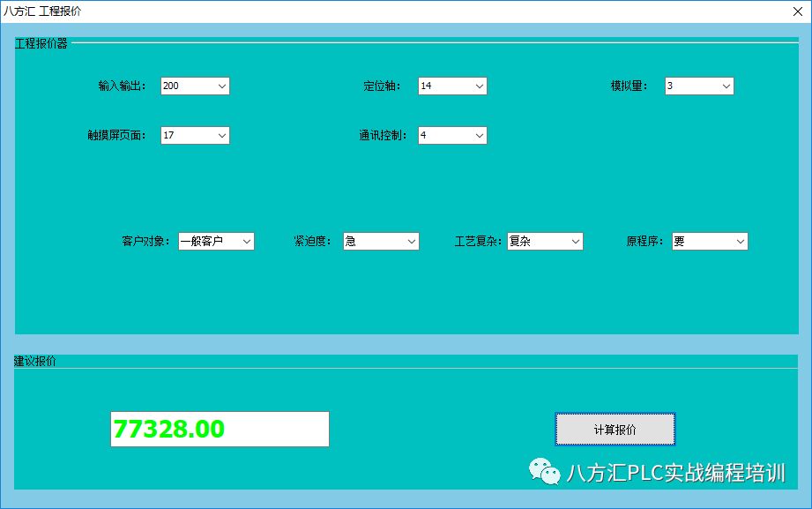
Task: Open the 输入输出 dropdown showing 200
Action: [195, 86]
